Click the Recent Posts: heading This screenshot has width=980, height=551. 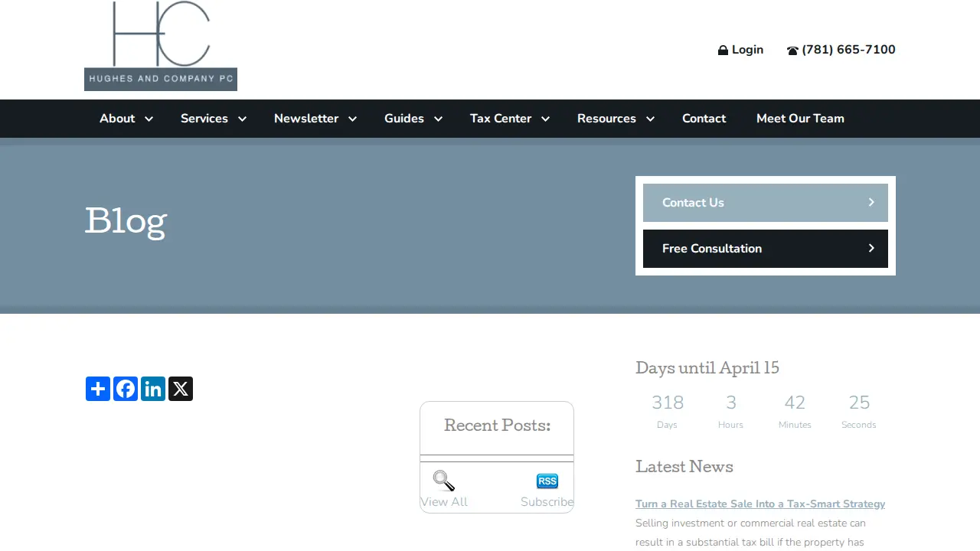[x=497, y=425]
